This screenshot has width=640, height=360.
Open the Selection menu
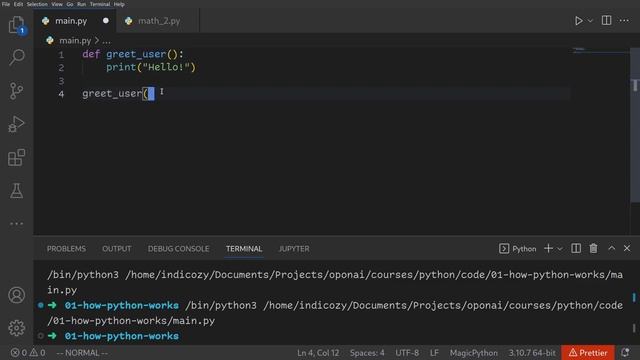pos(37,4)
